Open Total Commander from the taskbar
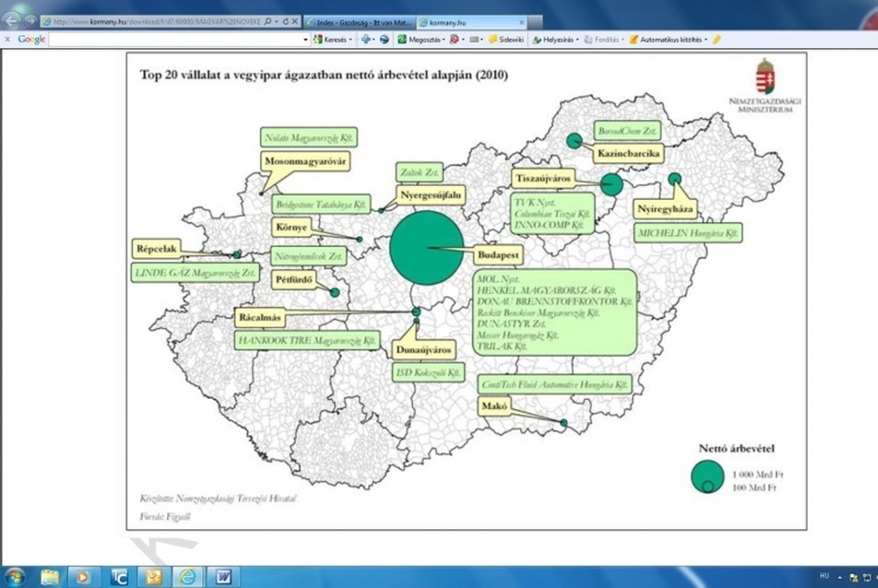 coord(119,577)
